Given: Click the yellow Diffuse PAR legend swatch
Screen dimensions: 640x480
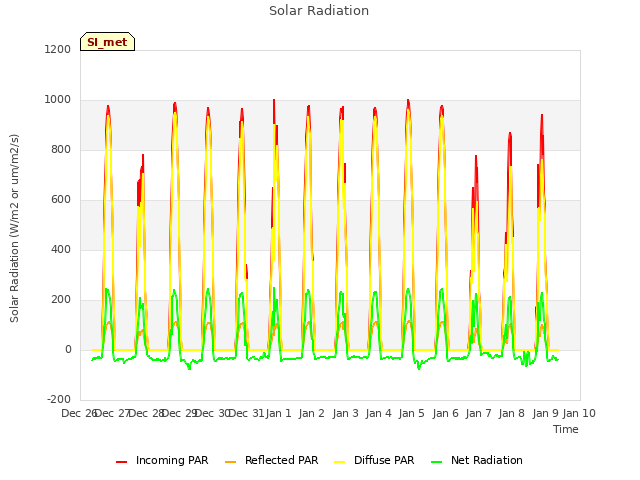Looking at the screenshot, I should 340,462.
